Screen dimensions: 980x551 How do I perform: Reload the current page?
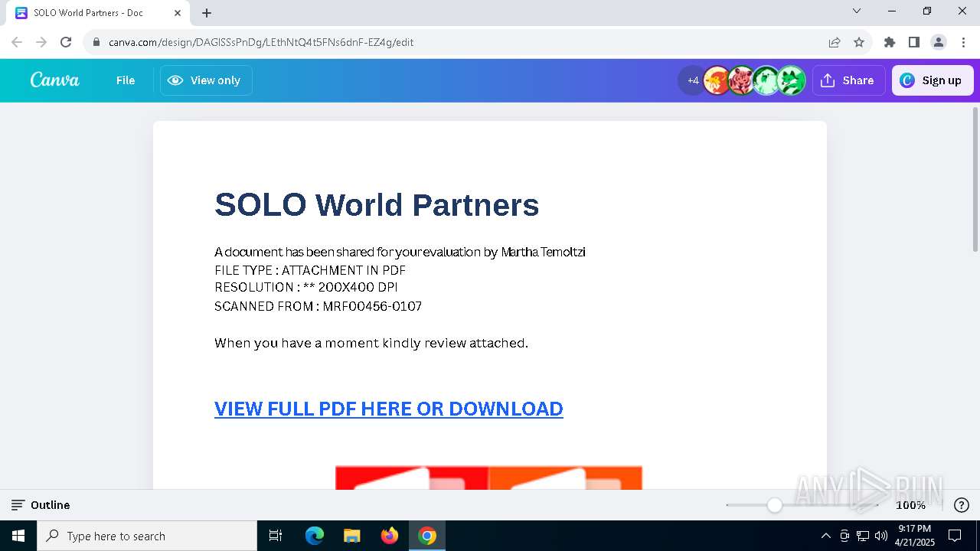[66, 42]
